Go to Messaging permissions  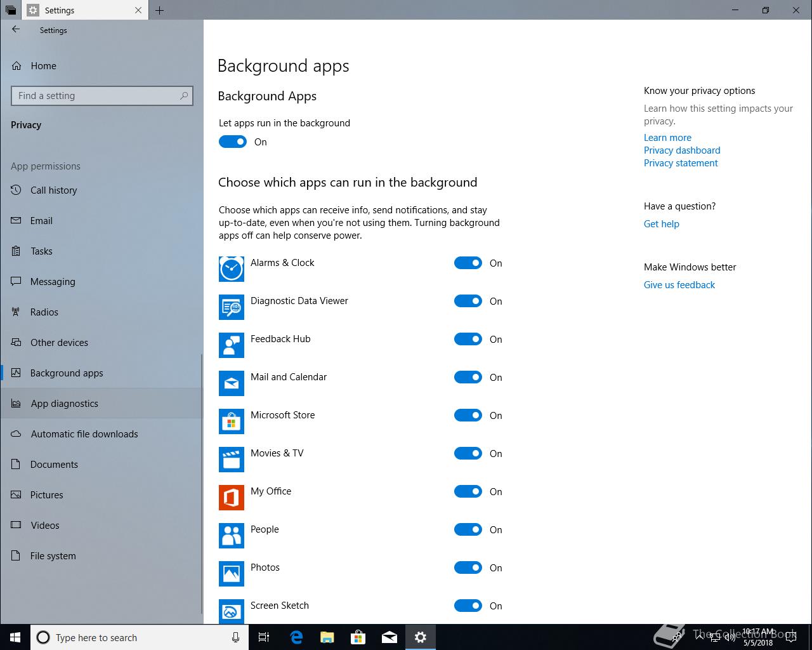[101, 281]
